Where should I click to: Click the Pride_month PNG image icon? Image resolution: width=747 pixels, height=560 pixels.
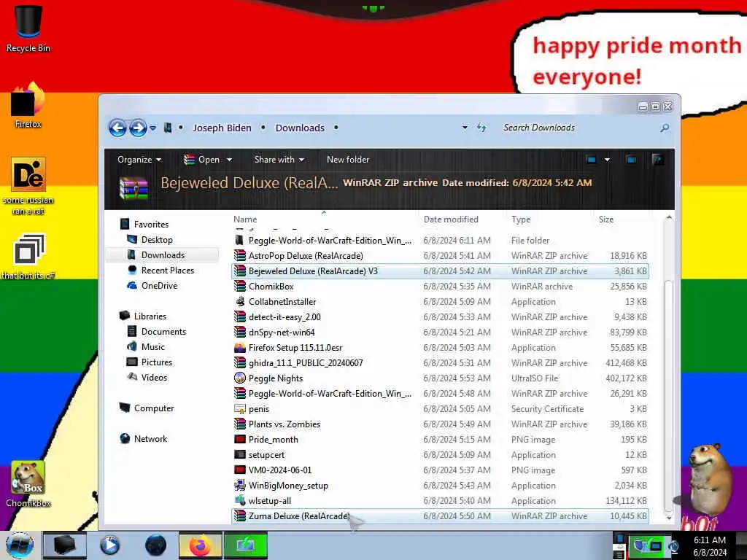click(x=239, y=440)
